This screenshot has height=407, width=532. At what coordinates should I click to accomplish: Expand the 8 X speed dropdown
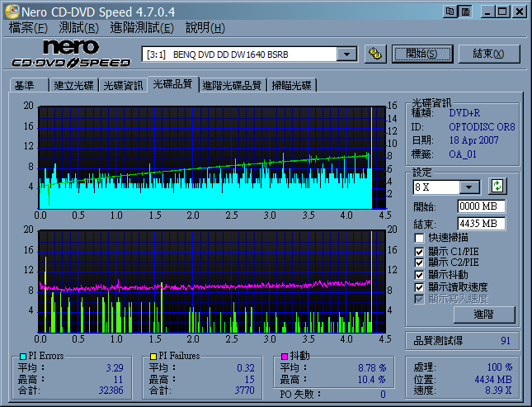coord(468,187)
